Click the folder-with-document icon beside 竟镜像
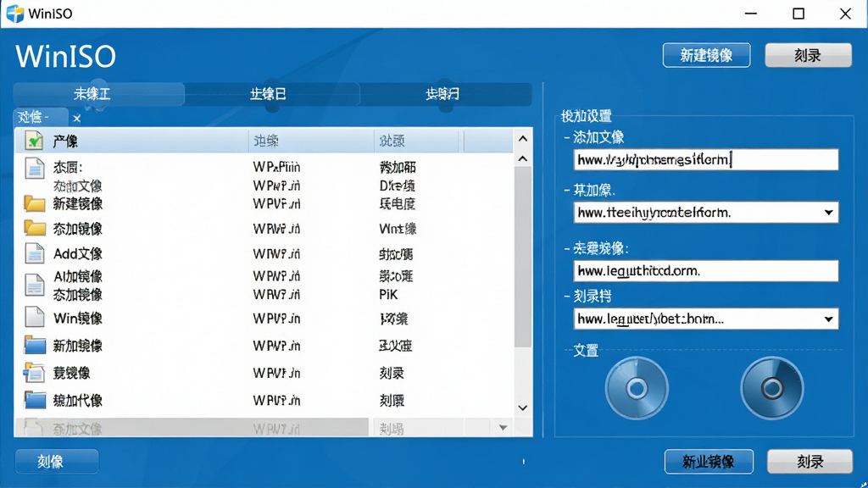Image resolution: width=868 pixels, height=488 pixels. pos(34,373)
